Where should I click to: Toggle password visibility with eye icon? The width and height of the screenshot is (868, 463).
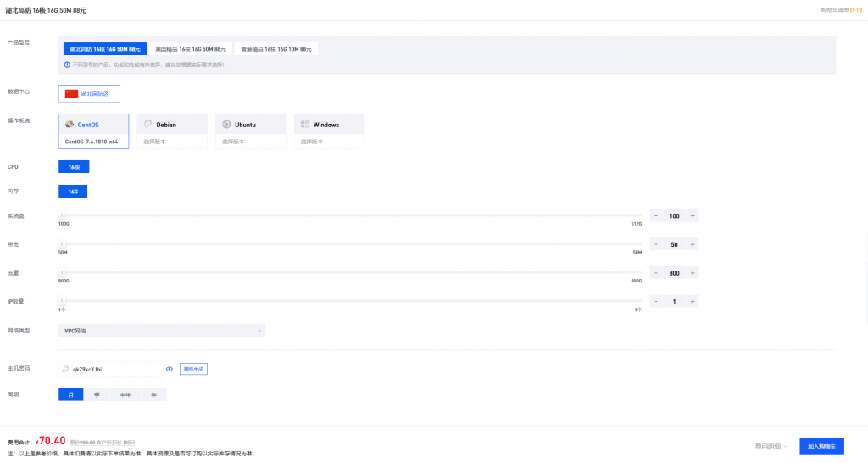pos(170,369)
